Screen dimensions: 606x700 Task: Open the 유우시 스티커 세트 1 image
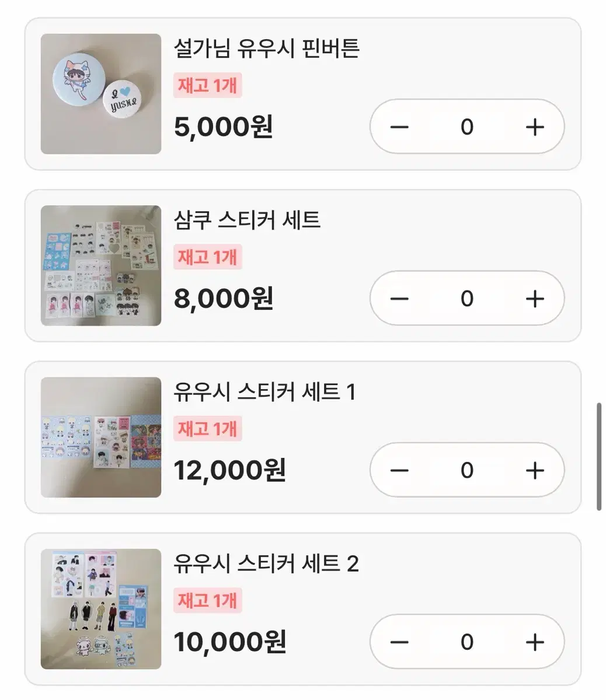click(101, 437)
